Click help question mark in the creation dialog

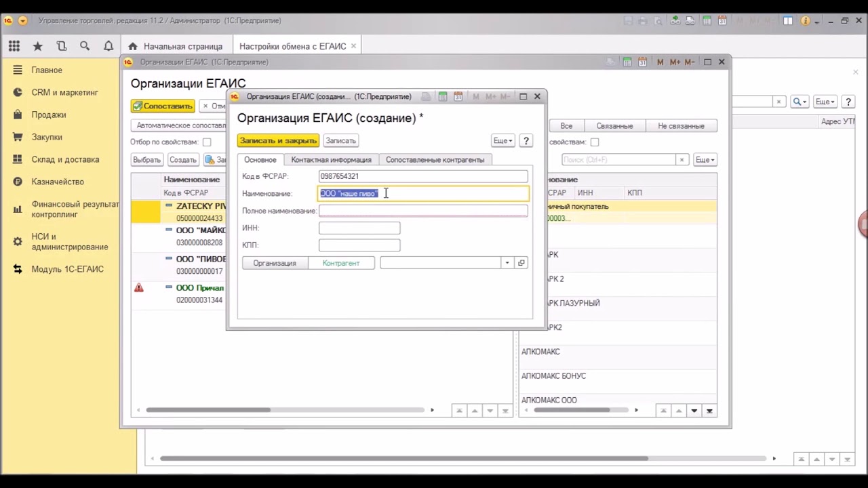[x=526, y=140]
